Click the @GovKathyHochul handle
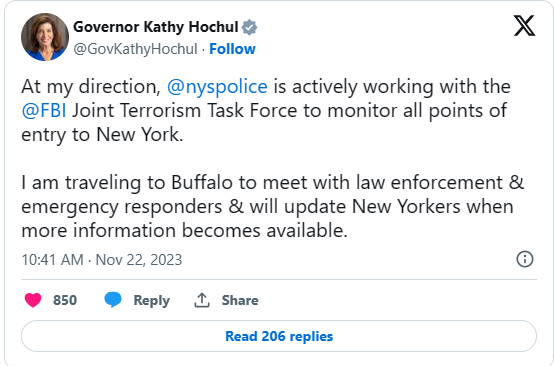This screenshot has height=366, width=554. pyautogui.click(x=135, y=49)
